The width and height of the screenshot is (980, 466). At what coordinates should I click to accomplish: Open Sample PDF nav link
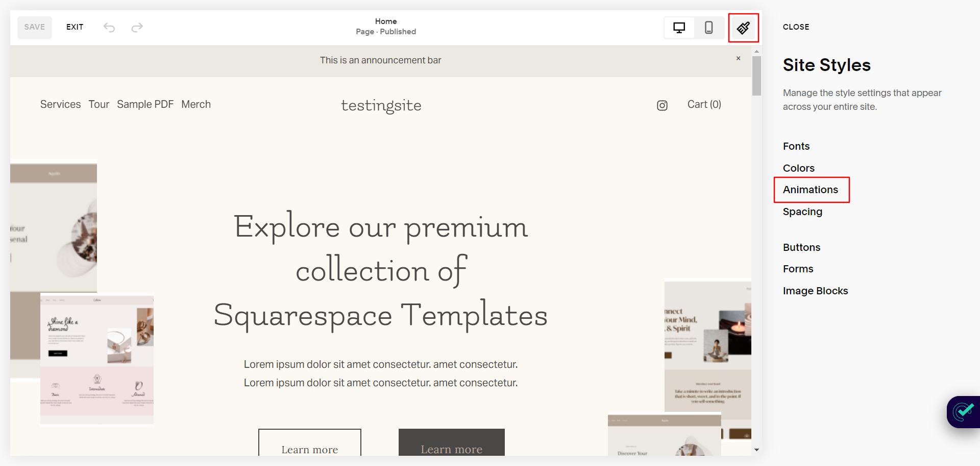coord(145,104)
